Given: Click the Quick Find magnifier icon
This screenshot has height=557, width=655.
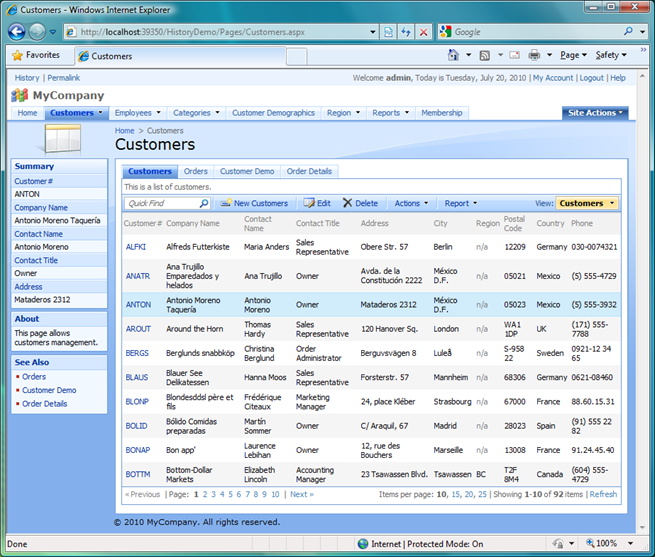Looking at the screenshot, I should 203,203.
